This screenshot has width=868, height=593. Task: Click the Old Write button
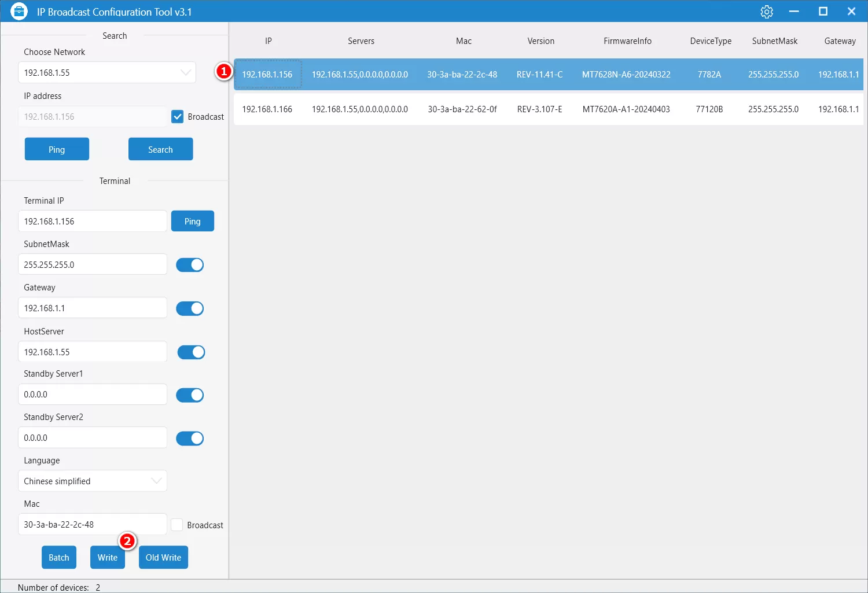[163, 557]
